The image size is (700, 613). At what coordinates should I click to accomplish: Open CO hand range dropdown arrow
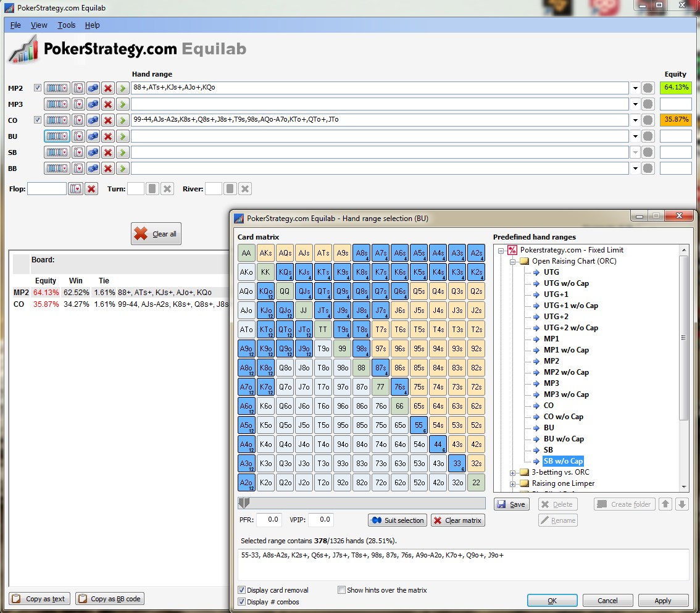pyautogui.click(x=635, y=120)
